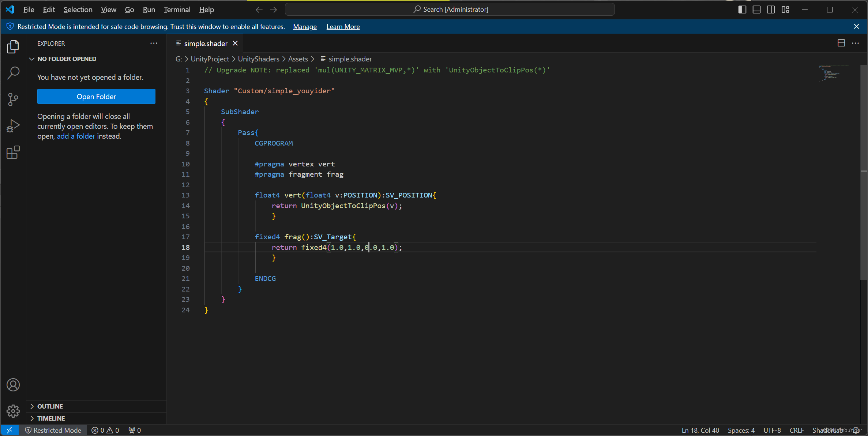Screen dimensions: 868x436
Task: Open the Manage gear menu
Action: click(x=13, y=411)
